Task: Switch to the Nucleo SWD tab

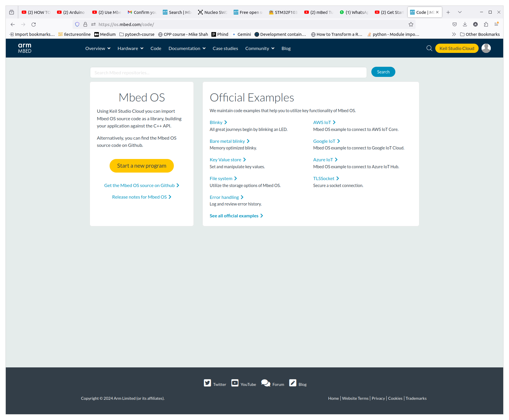Action: pyautogui.click(x=212, y=12)
